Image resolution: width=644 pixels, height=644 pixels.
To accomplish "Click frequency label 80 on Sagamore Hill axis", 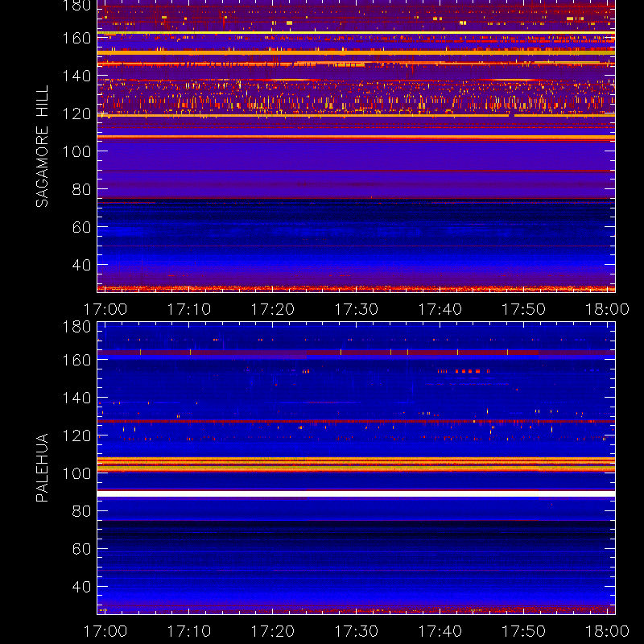I will tap(82, 190).
